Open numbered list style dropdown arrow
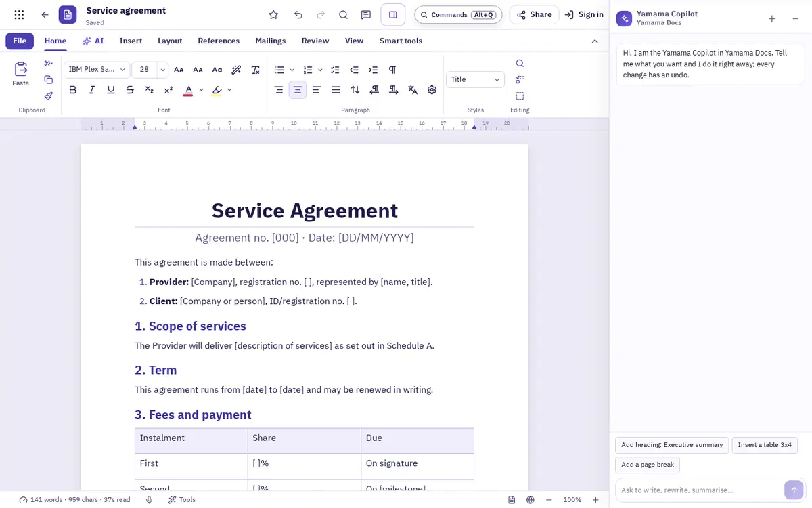The width and height of the screenshot is (812, 508). pyautogui.click(x=320, y=70)
